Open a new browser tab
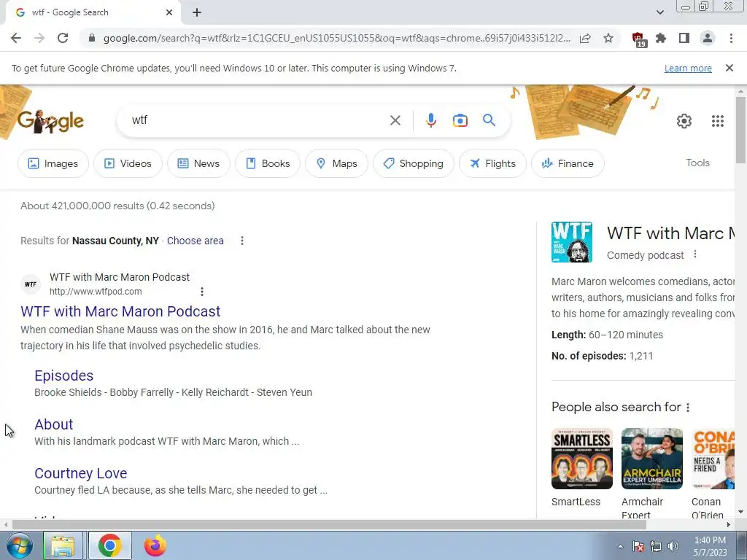This screenshot has height=560, width=747. click(197, 12)
